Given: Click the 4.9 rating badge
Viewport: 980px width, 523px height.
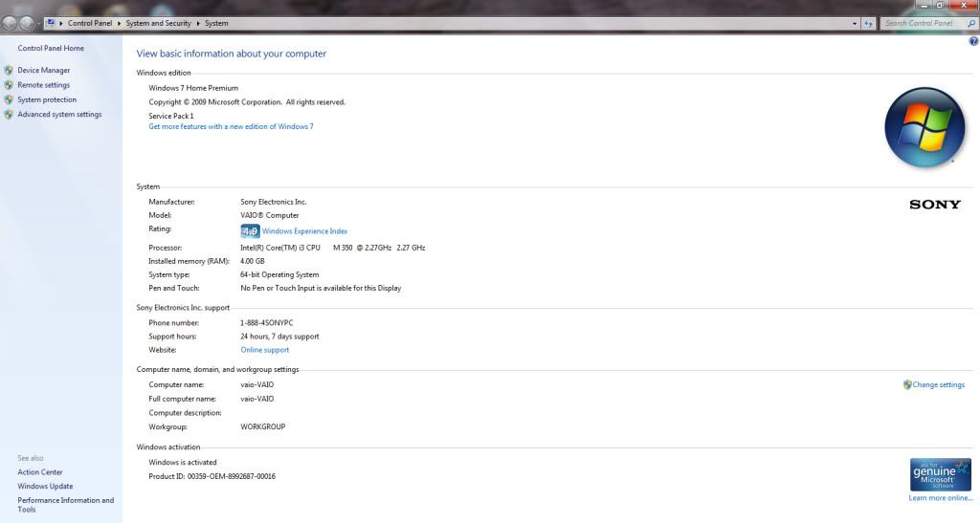Looking at the screenshot, I should (x=250, y=231).
